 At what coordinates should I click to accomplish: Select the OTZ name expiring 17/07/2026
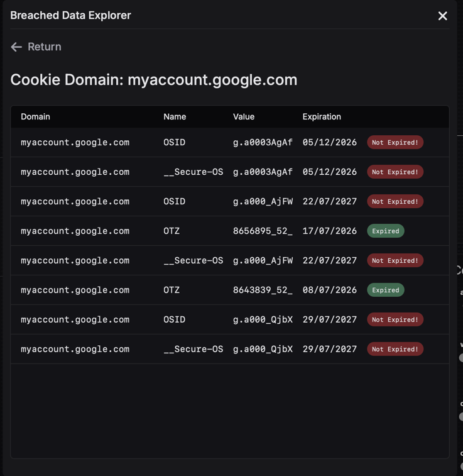tap(172, 231)
